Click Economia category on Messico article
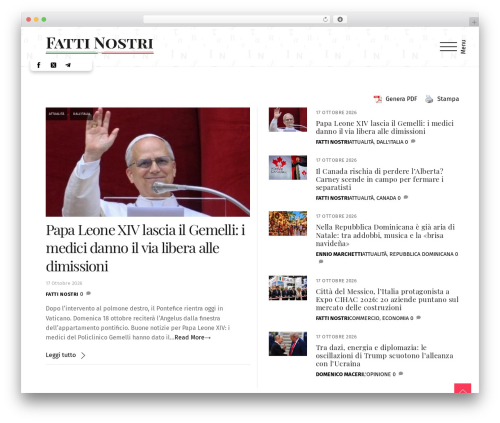This screenshot has height=423, width=500. (x=395, y=318)
